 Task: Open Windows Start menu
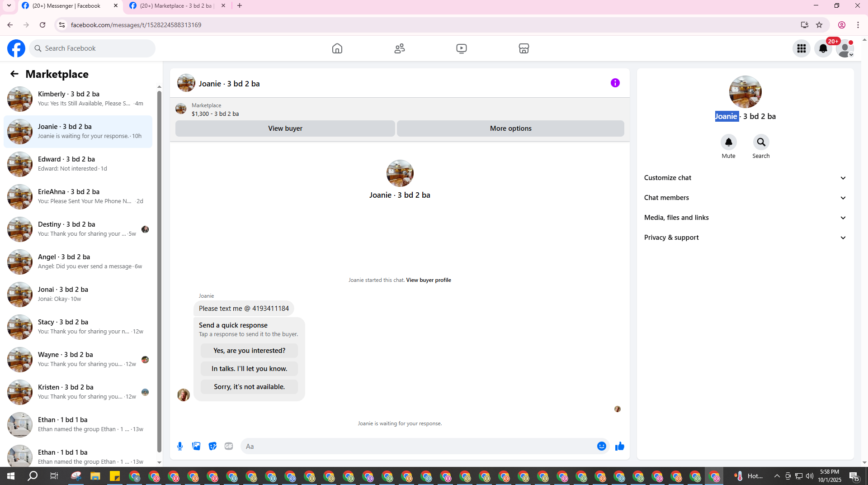(x=11, y=476)
